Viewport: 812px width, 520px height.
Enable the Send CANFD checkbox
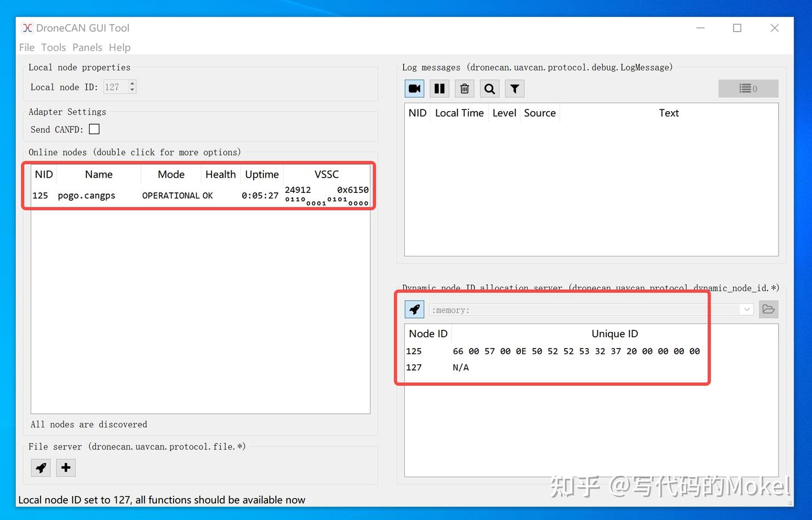(x=94, y=129)
